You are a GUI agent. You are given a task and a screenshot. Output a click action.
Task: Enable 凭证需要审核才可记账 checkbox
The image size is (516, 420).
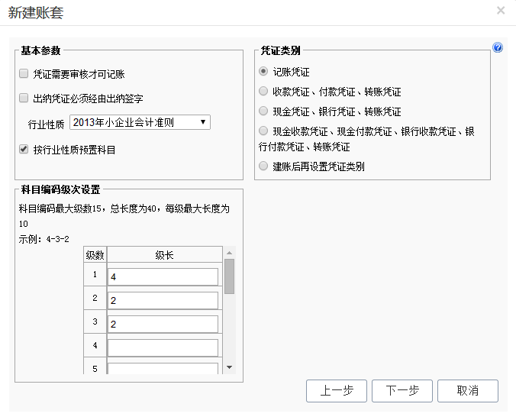tap(24, 74)
